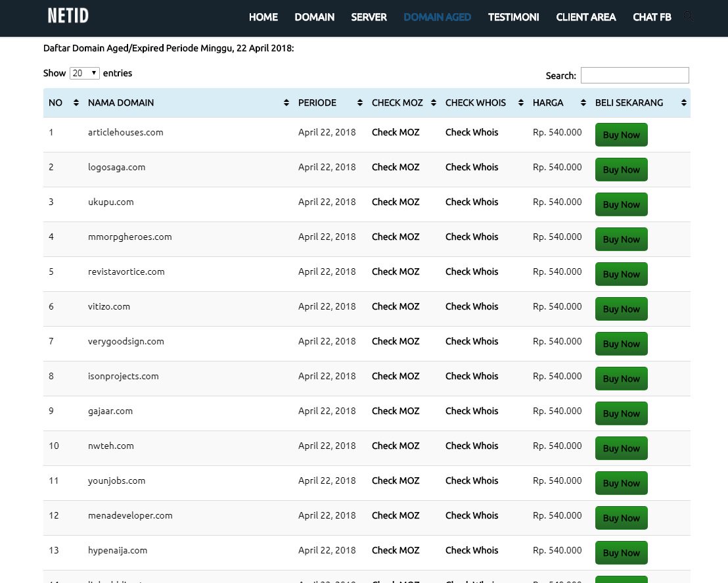
Task: Buy Now for isonprojects.com
Action: 621,379
